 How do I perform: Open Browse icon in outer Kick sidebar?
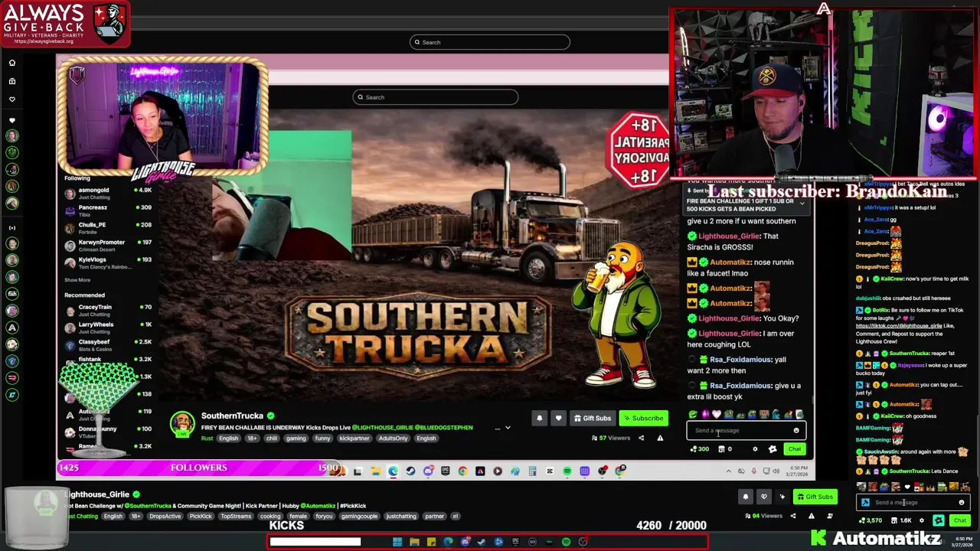12,81
